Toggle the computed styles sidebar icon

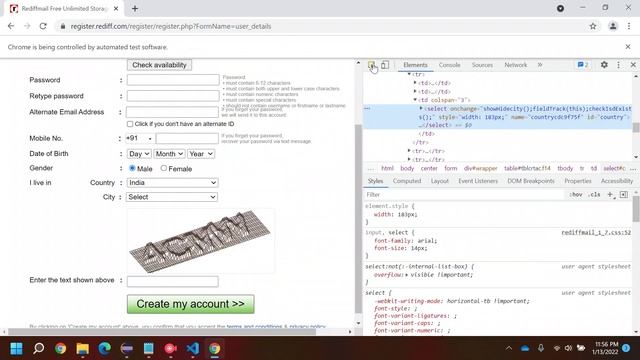pos(624,195)
